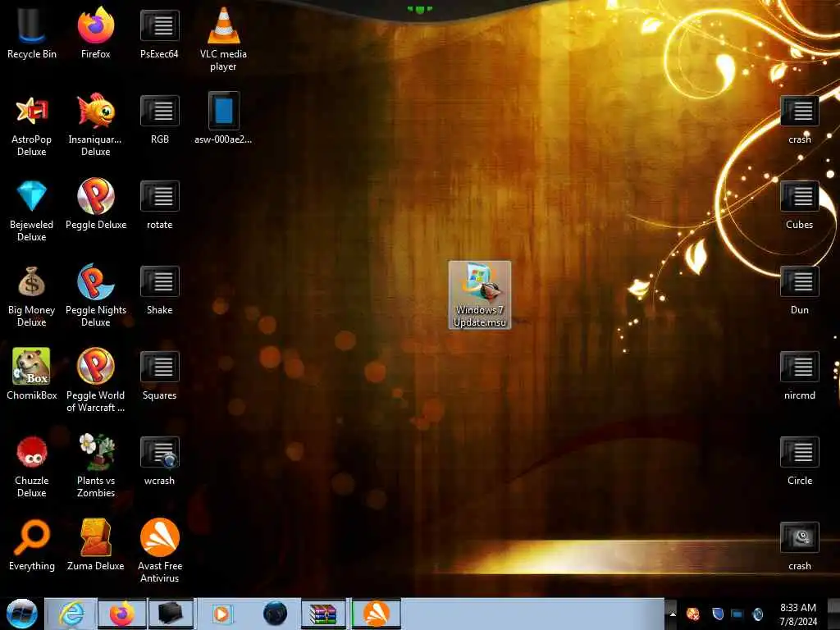Image resolution: width=840 pixels, height=630 pixels.
Task: Open the clock showing 8:33 AM
Action: (798, 614)
